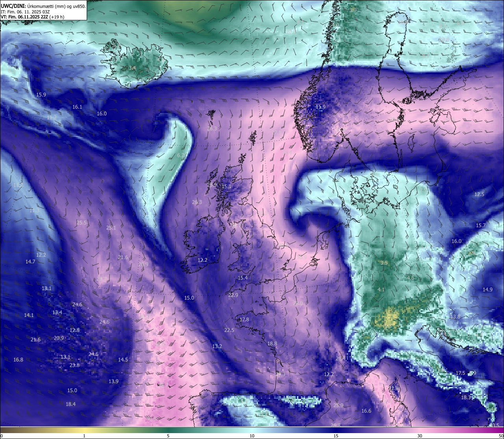The width and height of the screenshot is (504, 439).
Task: Select the 16.1 value label
Action: [x=77, y=107]
